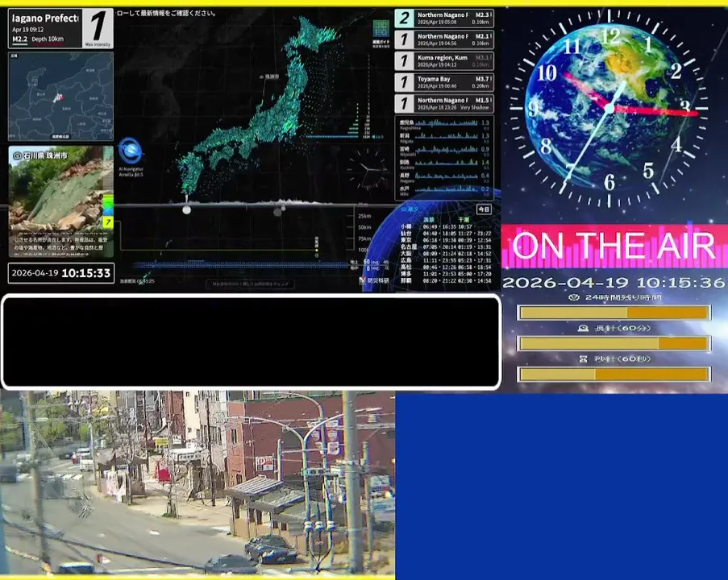The height and width of the screenshot is (580, 728).
Task: Click the 珠洲市 label on Japan map
Action: click(x=271, y=77)
